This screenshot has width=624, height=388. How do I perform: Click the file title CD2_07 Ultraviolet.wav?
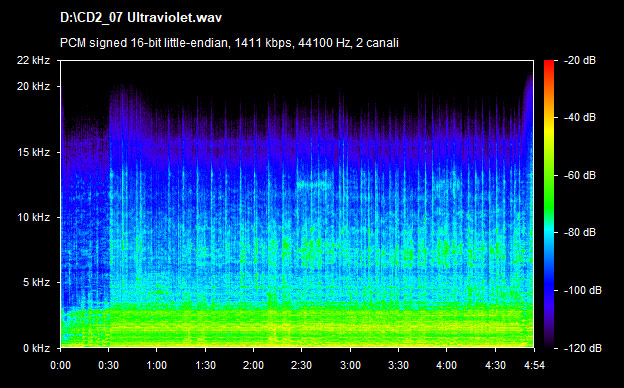point(140,18)
